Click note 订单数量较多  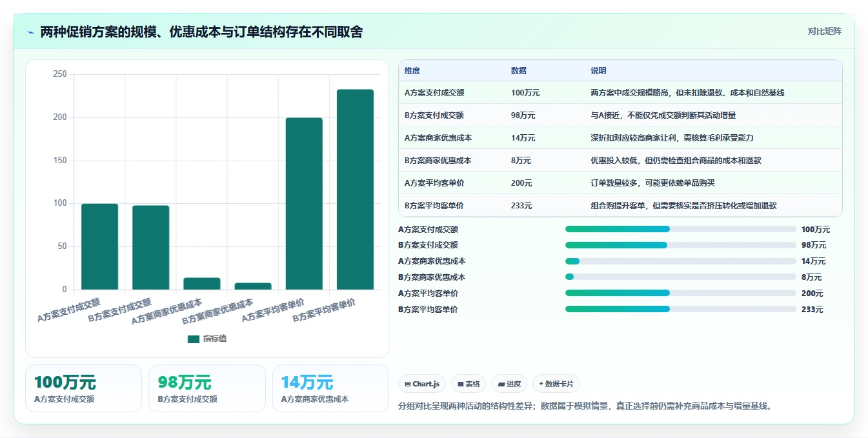tap(653, 183)
